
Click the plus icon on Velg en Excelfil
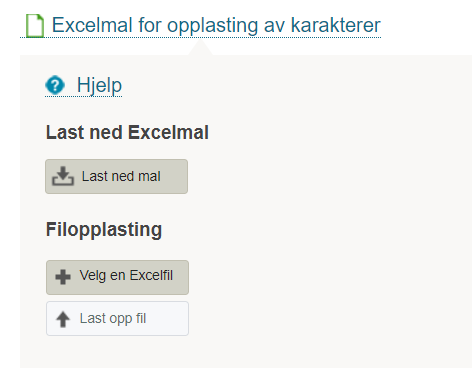(x=63, y=277)
